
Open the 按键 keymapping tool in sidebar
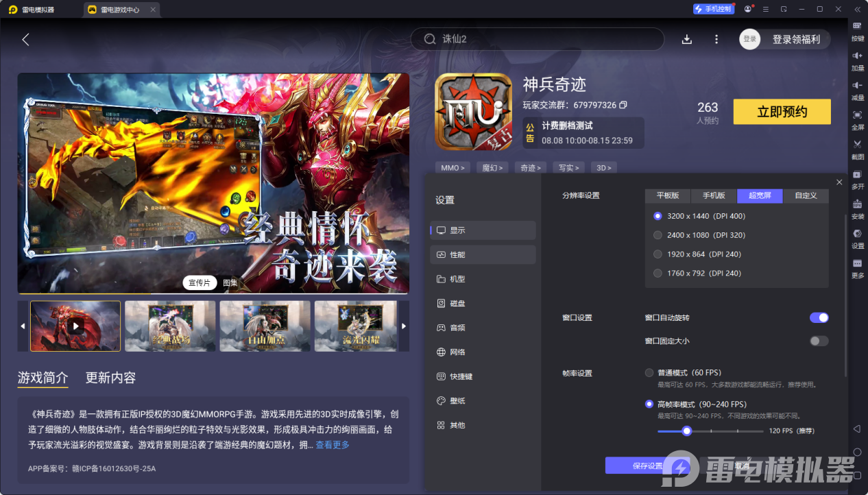(857, 30)
